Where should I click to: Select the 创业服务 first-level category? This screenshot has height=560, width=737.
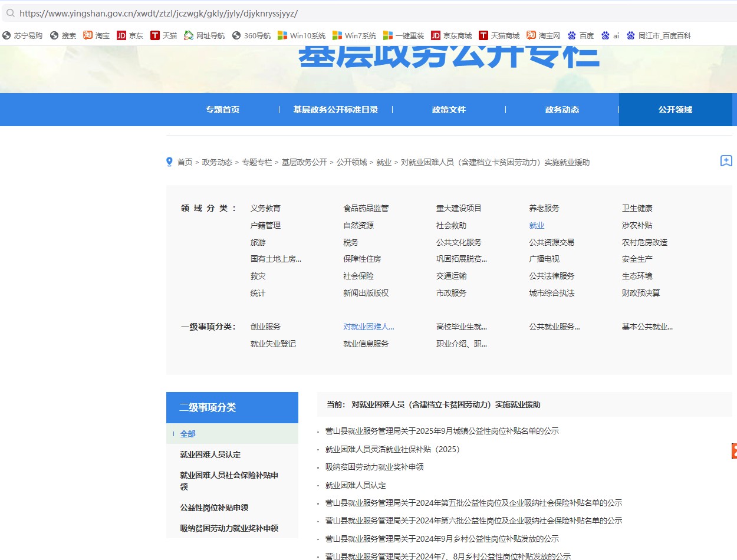click(x=265, y=327)
